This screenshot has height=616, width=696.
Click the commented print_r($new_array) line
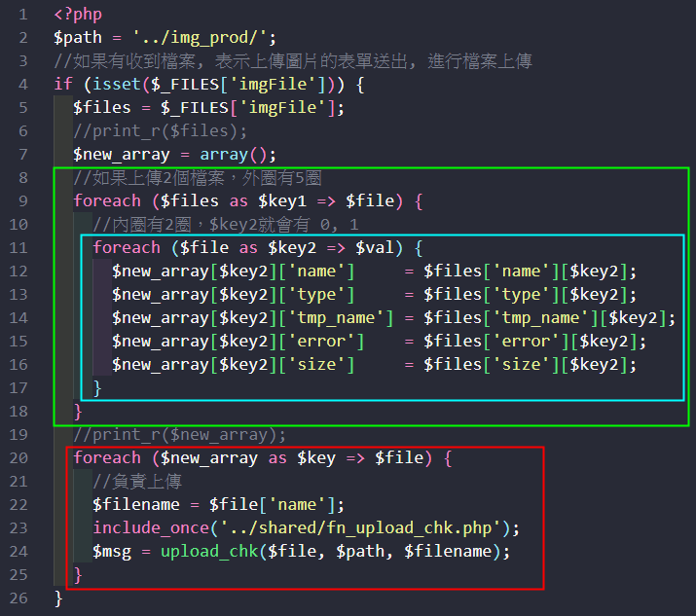180,434
